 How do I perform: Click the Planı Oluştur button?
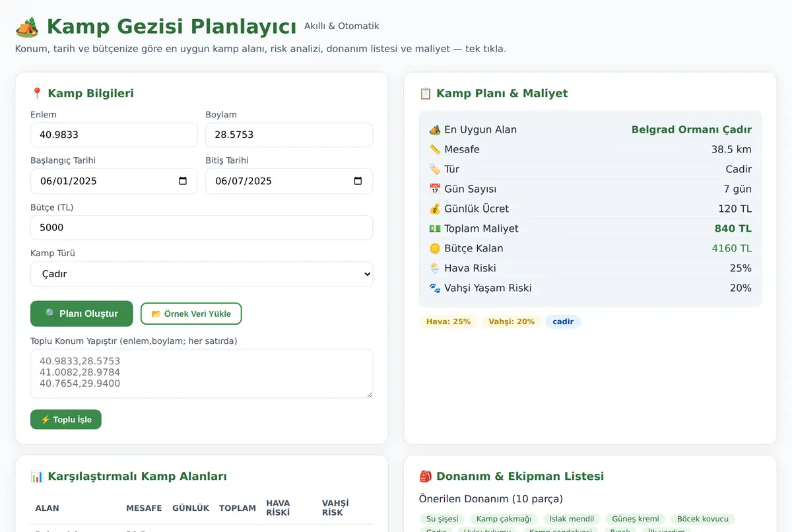pos(82,314)
